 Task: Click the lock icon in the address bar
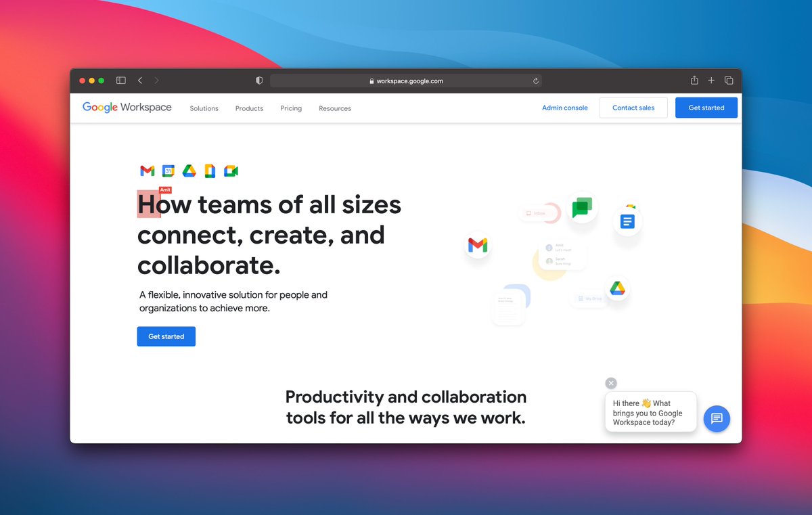371,81
